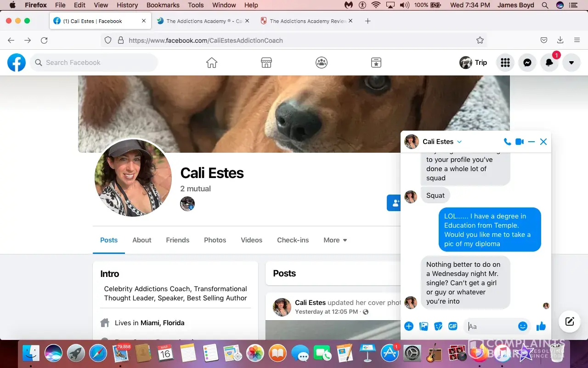
Task: Open the Facebook nine-dot menu grid
Action: [x=505, y=63]
